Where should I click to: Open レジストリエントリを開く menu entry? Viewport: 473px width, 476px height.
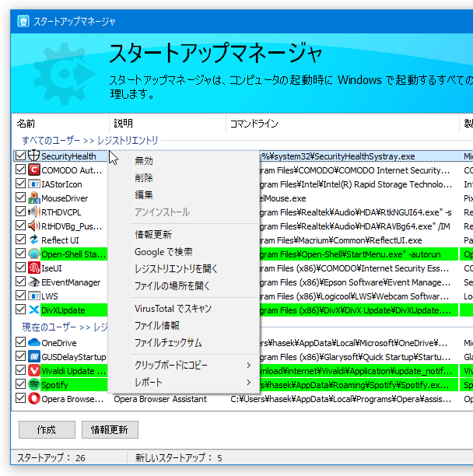click(184, 268)
